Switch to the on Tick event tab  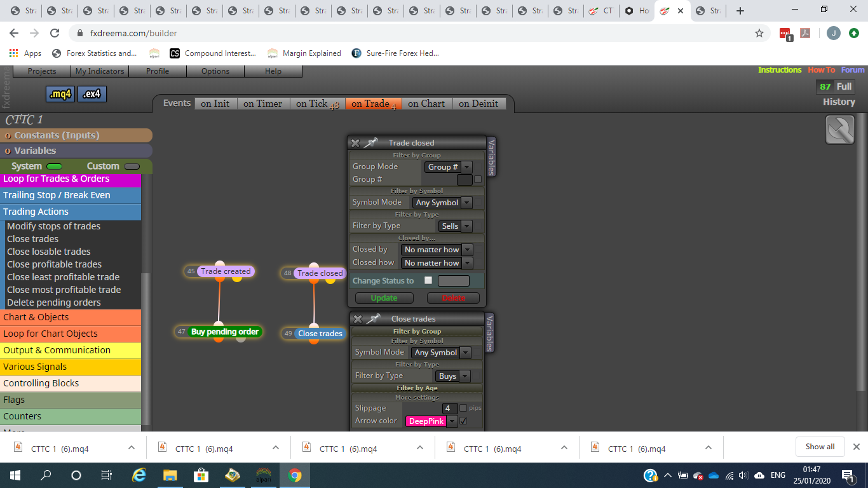[x=318, y=104]
